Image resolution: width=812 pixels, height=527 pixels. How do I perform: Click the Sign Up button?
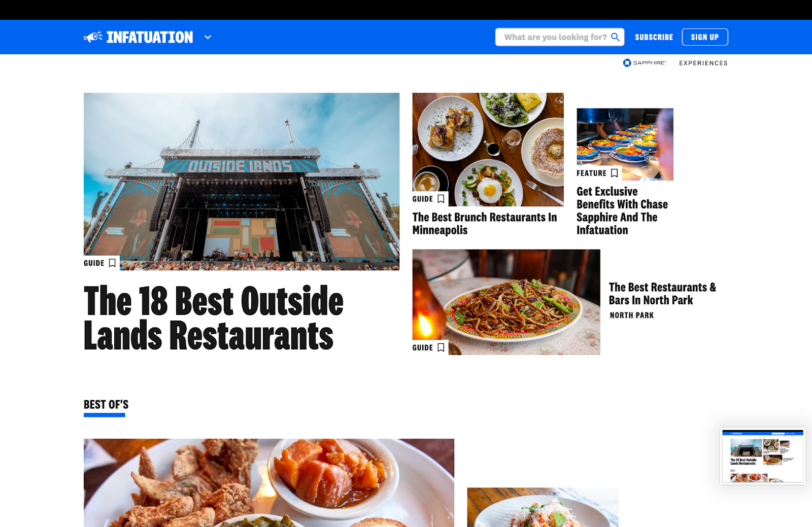(704, 37)
